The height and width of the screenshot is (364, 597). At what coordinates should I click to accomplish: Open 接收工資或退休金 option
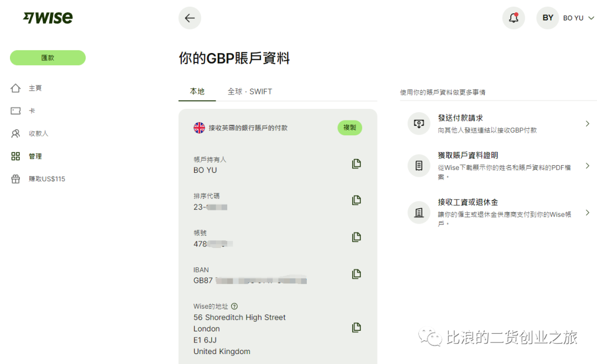coord(499,213)
